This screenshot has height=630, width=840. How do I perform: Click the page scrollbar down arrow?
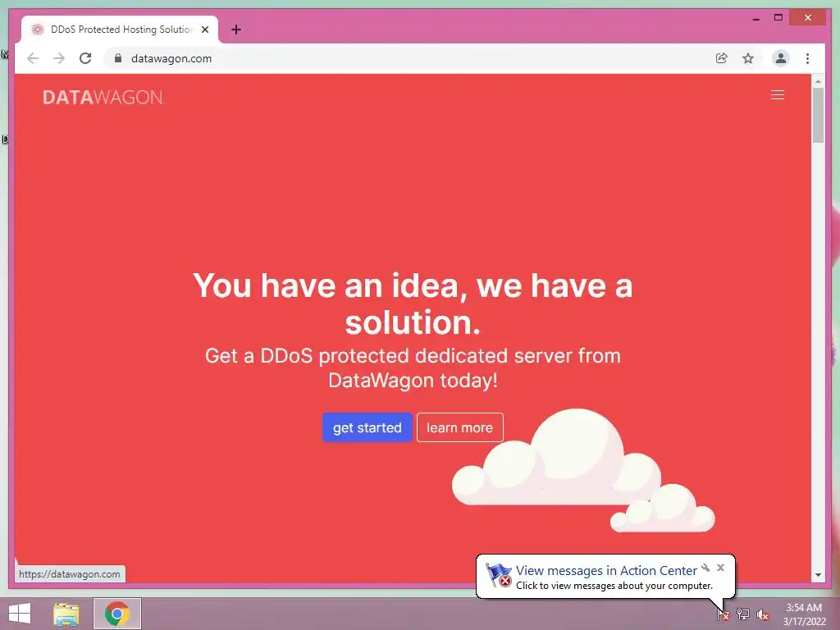818,575
